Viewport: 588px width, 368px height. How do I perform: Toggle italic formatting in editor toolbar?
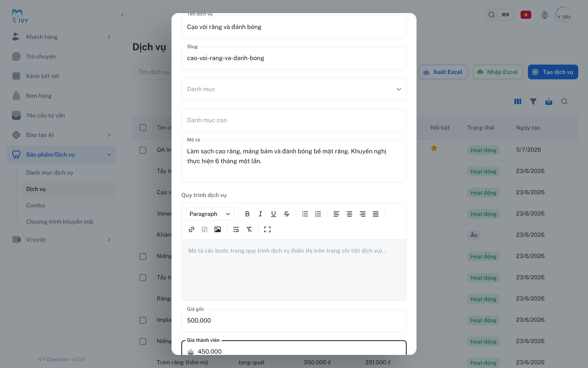[x=260, y=214]
